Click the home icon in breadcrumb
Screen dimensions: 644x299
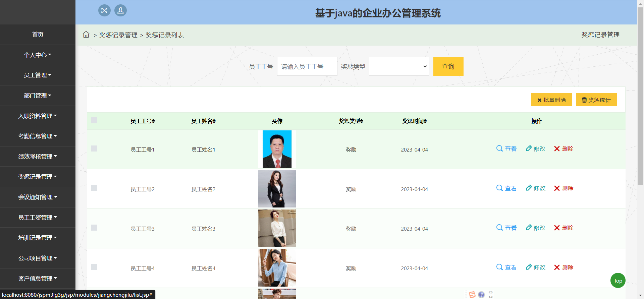pyautogui.click(x=86, y=35)
